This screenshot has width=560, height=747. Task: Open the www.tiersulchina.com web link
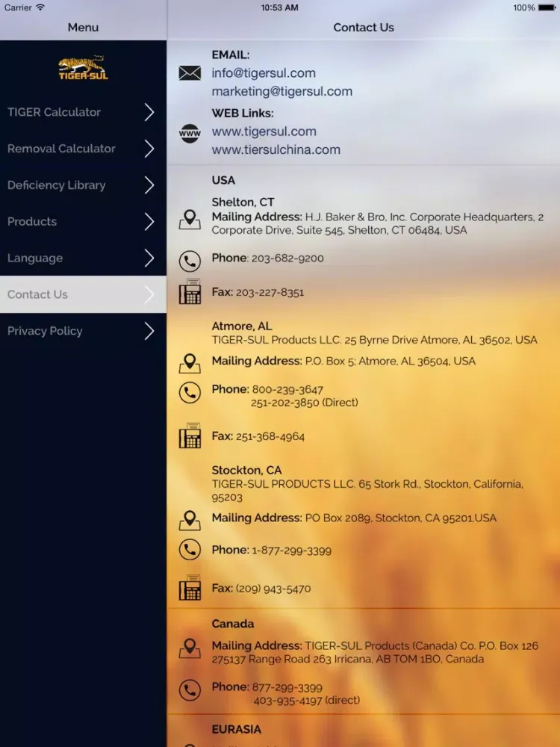coord(276,149)
